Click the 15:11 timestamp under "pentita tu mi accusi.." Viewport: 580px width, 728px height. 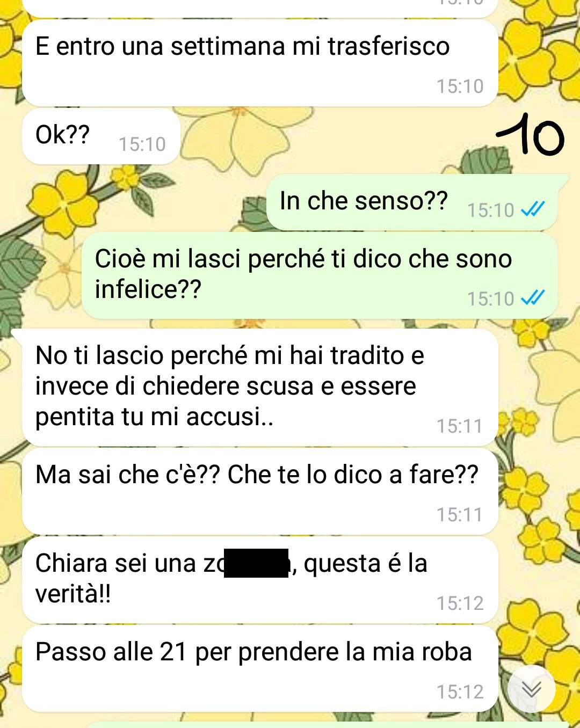[x=460, y=426]
